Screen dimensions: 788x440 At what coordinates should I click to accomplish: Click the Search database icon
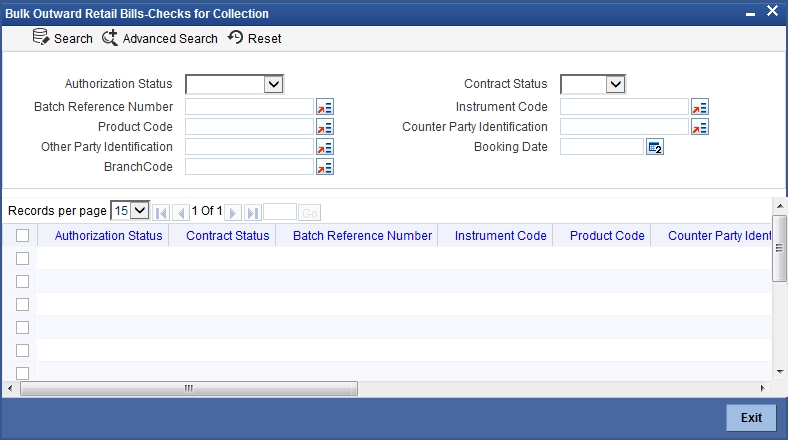pyautogui.click(x=41, y=37)
